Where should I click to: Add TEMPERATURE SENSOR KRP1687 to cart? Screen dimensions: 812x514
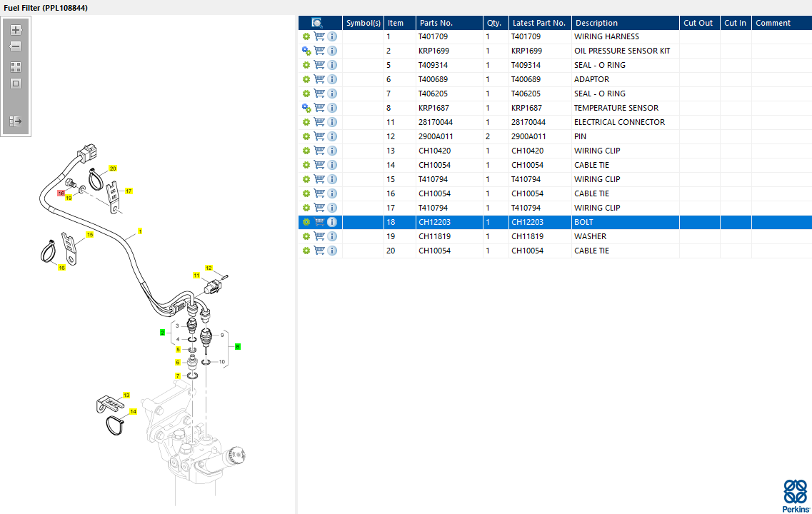click(x=319, y=108)
